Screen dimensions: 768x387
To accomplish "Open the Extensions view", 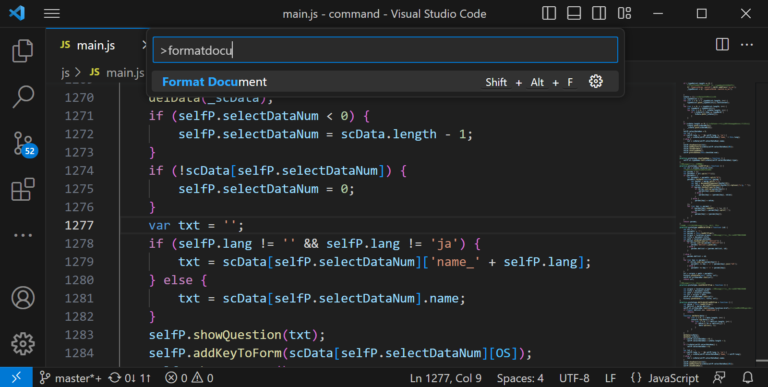I will [x=23, y=190].
